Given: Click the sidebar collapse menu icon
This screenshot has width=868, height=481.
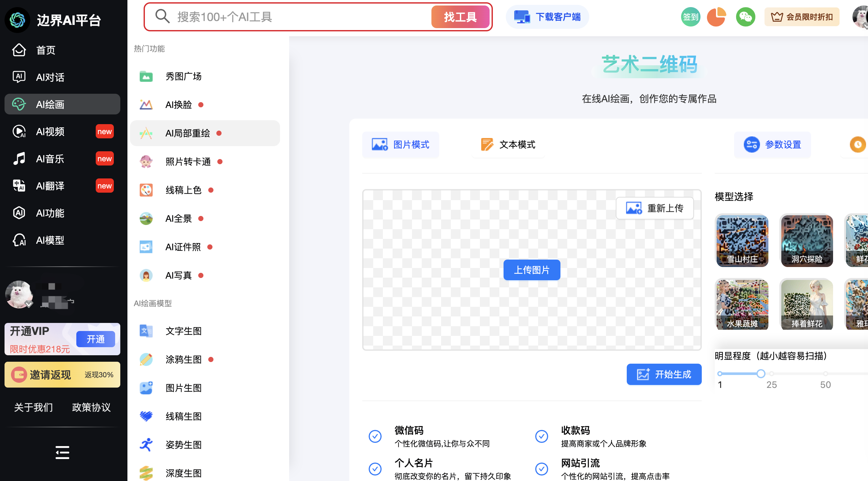Looking at the screenshot, I should point(62,452).
